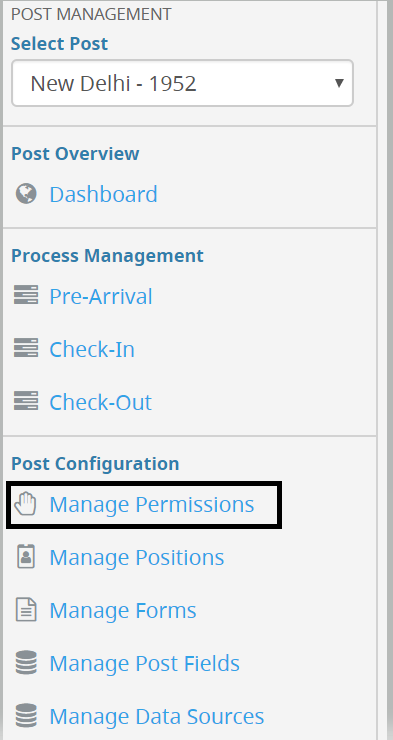Click the globe icon beside Dashboard
This screenshot has width=393, height=740.
tap(26, 194)
